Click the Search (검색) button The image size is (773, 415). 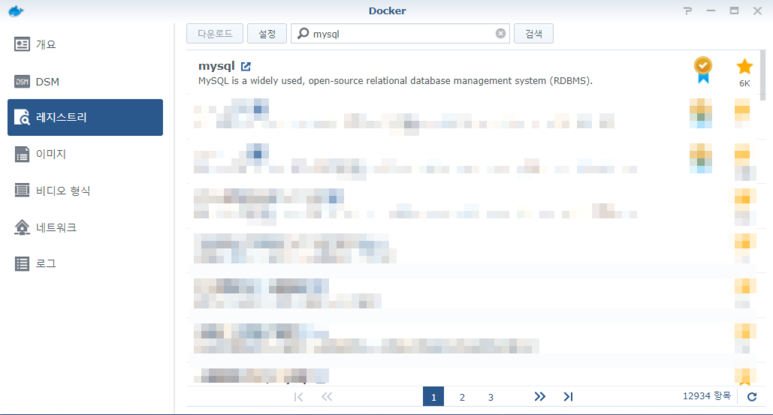point(533,34)
